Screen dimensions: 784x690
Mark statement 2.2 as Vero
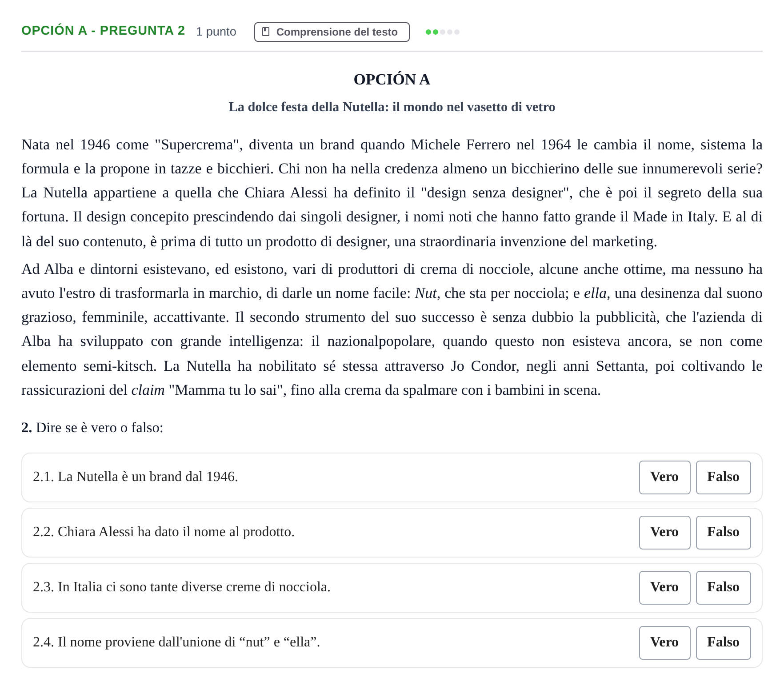point(664,532)
